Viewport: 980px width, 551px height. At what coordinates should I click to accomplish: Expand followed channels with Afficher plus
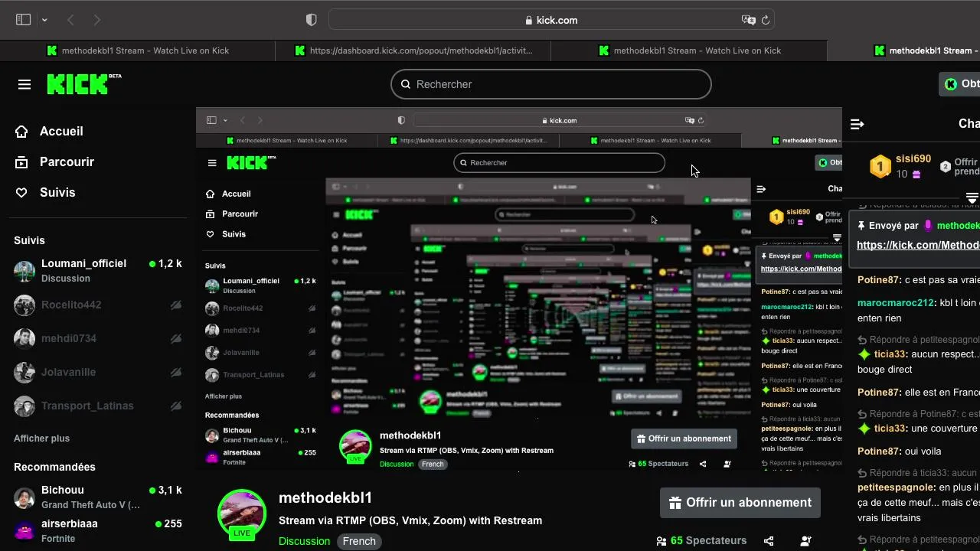pos(41,439)
